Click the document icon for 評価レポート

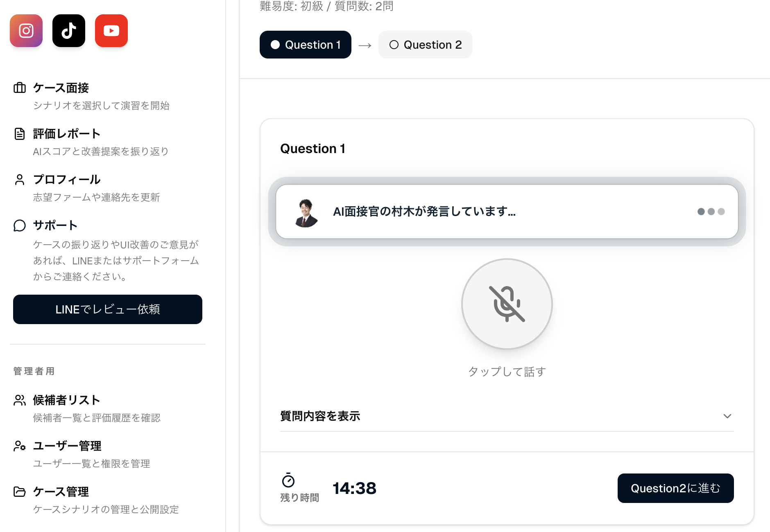(x=20, y=134)
